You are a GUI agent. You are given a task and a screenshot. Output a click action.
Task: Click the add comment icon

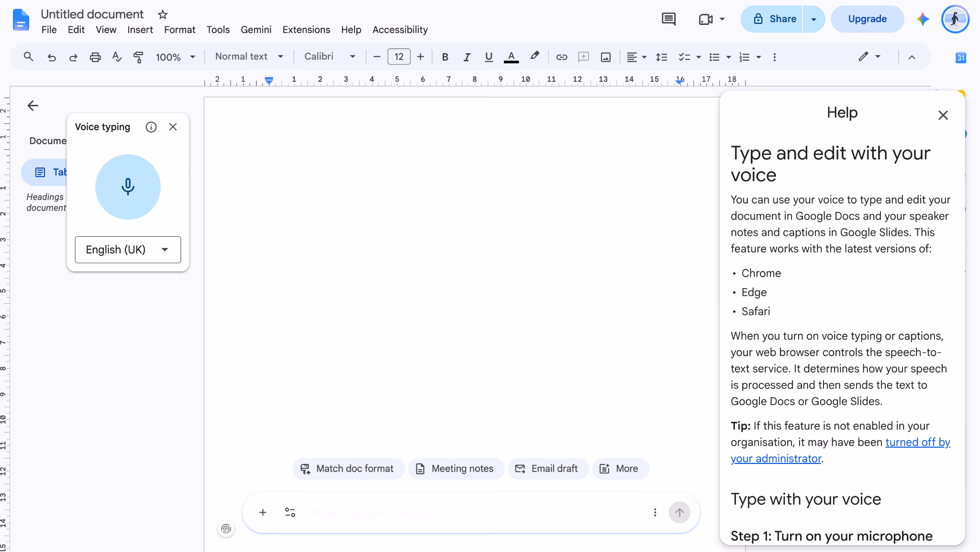[x=583, y=57]
